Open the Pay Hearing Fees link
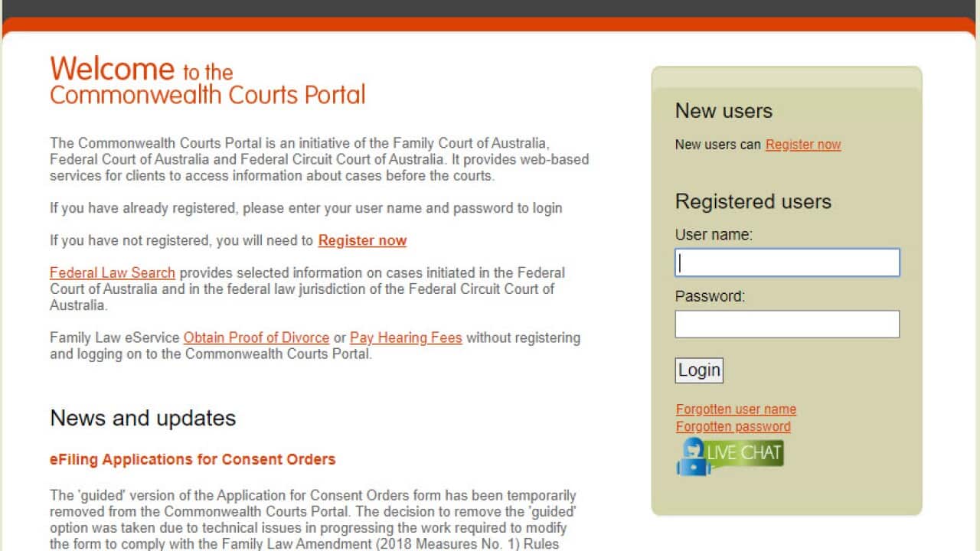980x551 pixels. pyautogui.click(x=406, y=337)
